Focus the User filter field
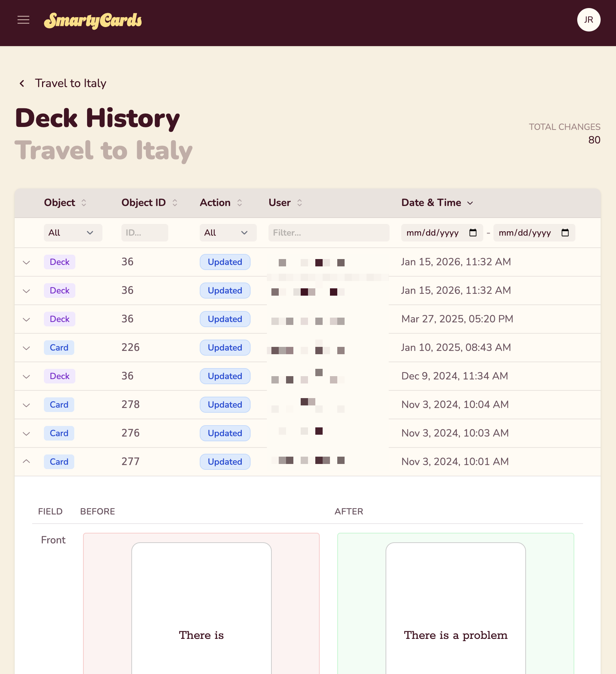Image resolution: width=616 pixels, height=674 pixels. pos(328,233)
